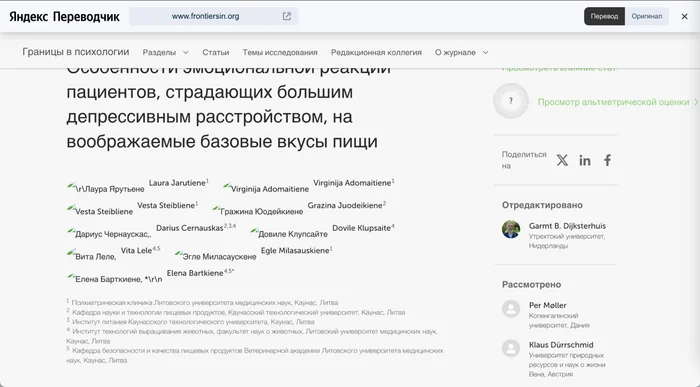The width and height of the screenshot is (700, 387).
Task: Open author Laura Jarutiene link
Action: coord(177,183)
